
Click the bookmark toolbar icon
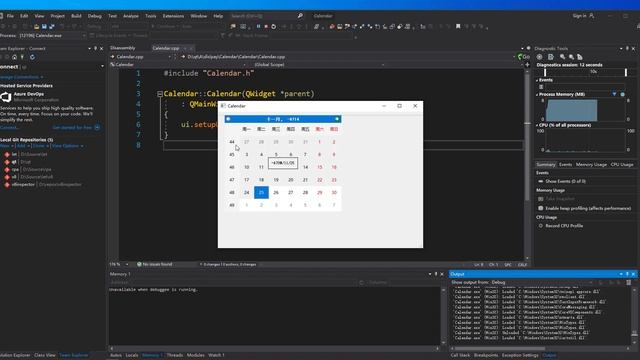(x=458, y=27)
